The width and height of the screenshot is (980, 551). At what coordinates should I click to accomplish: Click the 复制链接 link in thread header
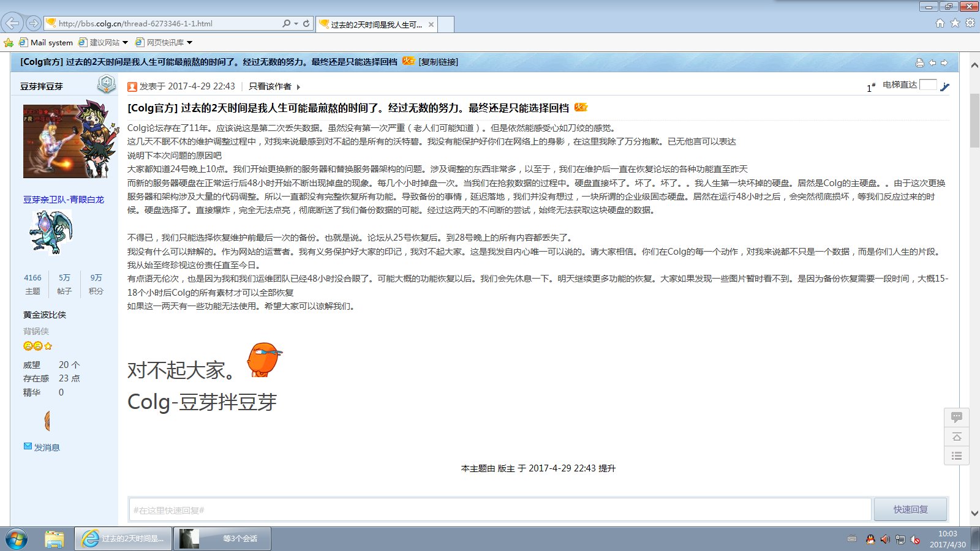coord(439,62)
